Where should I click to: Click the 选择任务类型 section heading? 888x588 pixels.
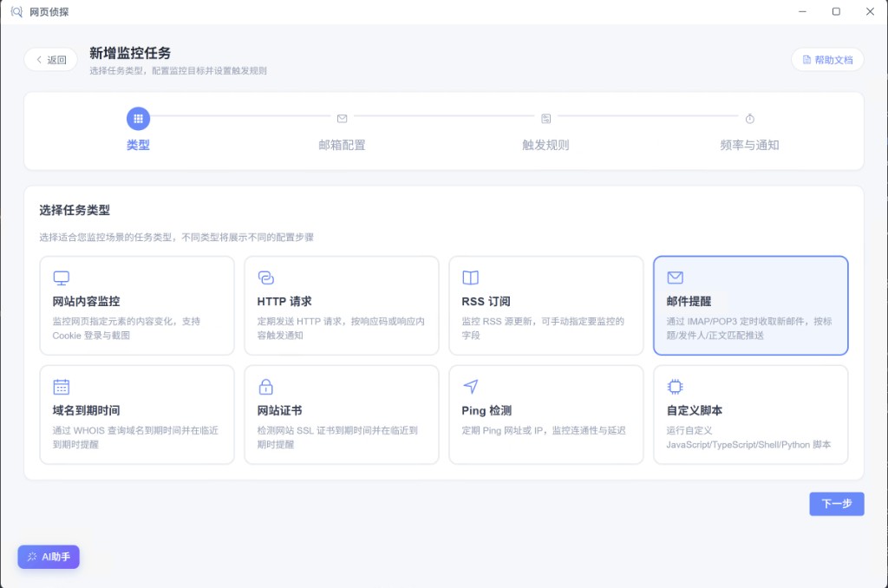(x=75, y=210)
